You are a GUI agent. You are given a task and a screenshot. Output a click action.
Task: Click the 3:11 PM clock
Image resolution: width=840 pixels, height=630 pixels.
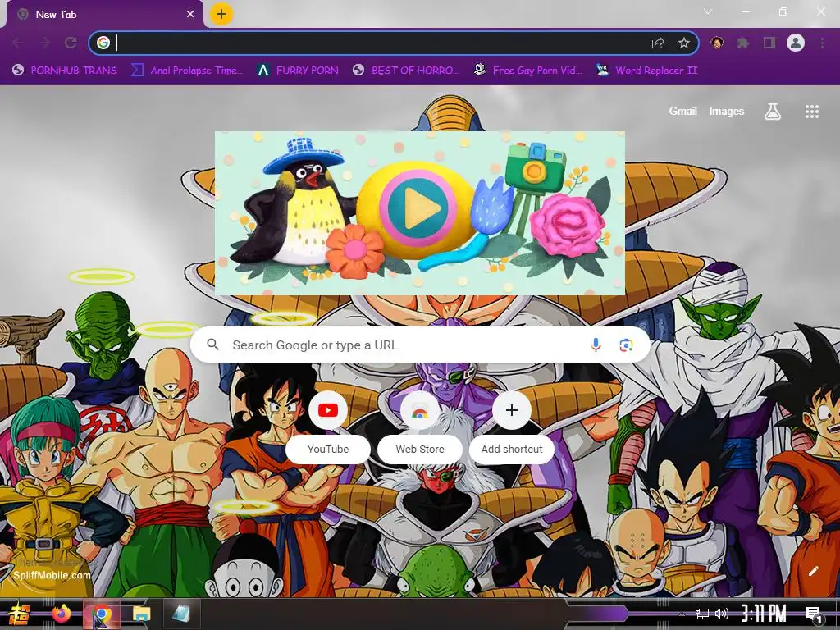(x=764, y=614)
